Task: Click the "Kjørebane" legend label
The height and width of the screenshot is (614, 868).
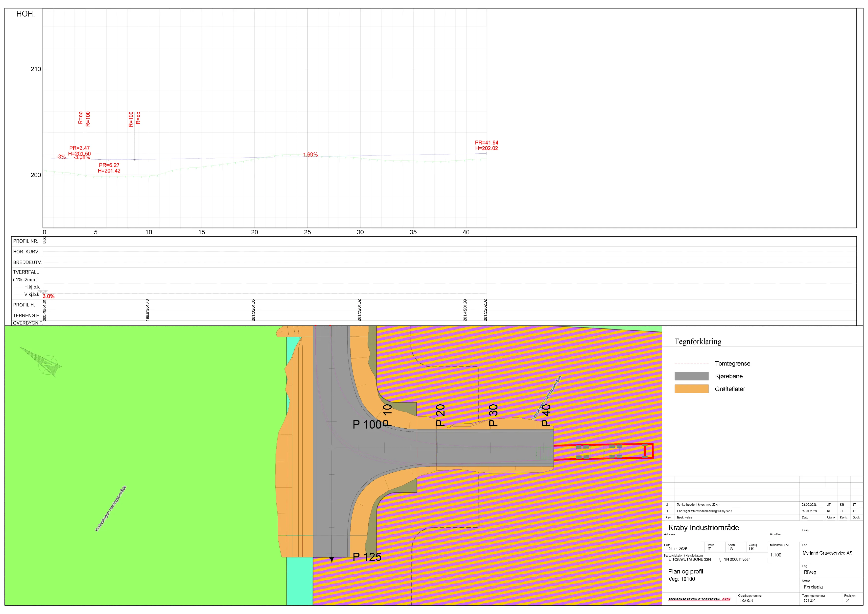Action: 728,376
